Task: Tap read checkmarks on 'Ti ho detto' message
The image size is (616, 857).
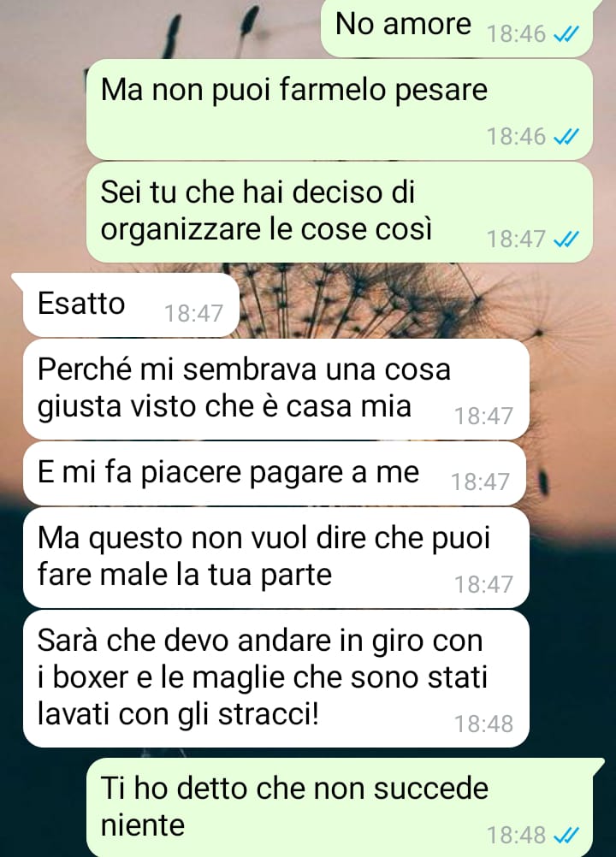Action: click(x=566, y=835)
